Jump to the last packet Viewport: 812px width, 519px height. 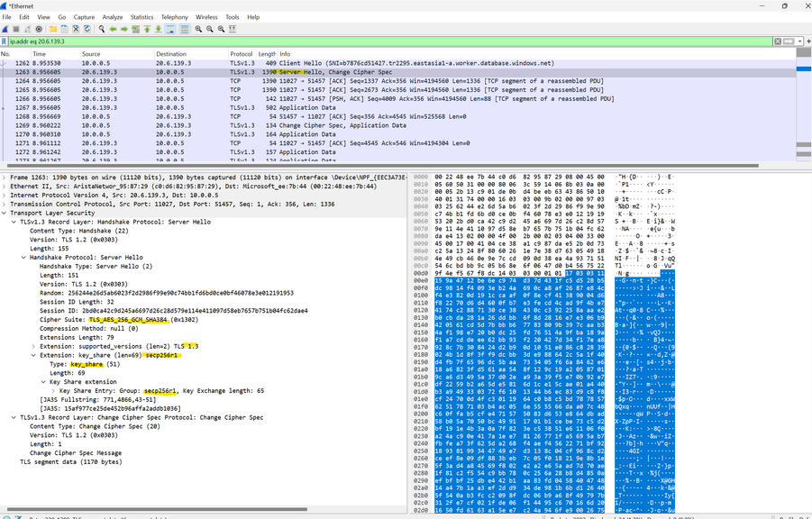tap(159, 29)
